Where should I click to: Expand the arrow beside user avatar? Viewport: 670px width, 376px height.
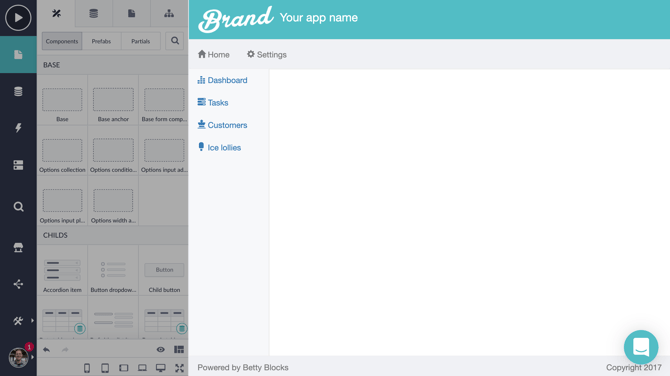point(32,357)
